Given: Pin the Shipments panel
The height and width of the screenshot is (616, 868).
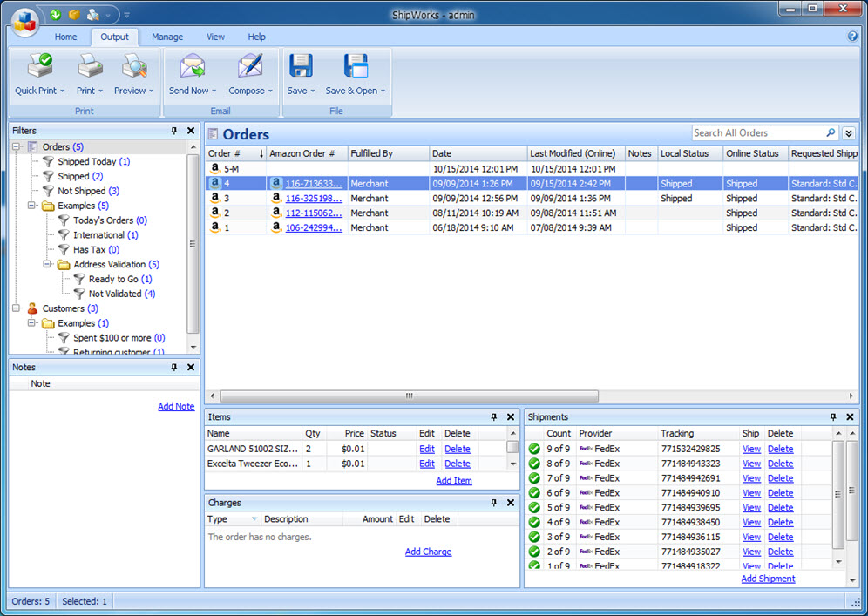Looking at the screenshot, I should click(833, 416).
